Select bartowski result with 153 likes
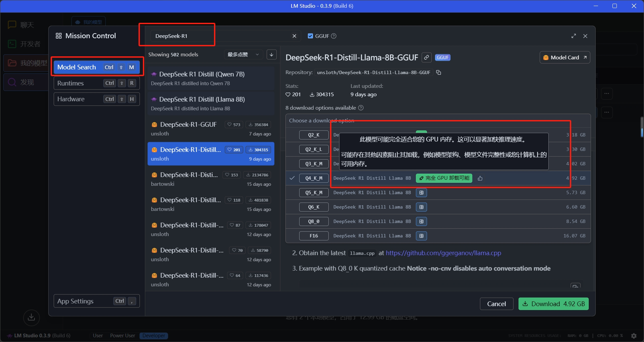This screenshot has width=644, height=342. click(211, 179)
